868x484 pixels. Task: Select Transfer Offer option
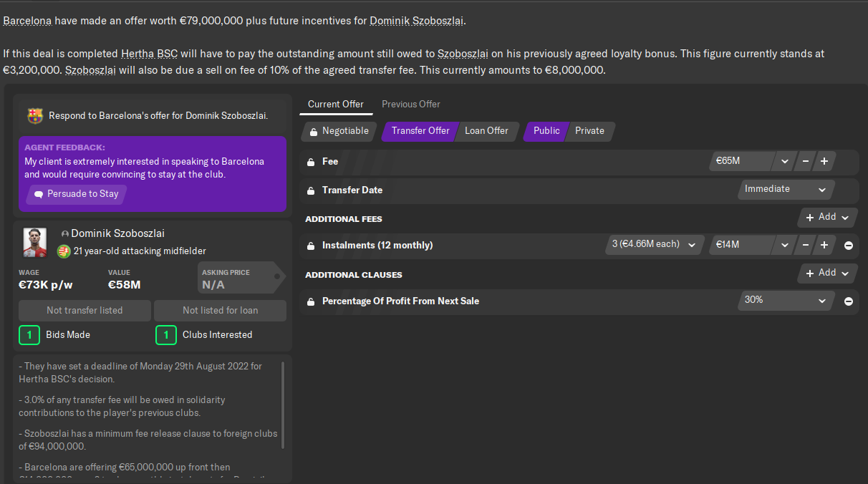point(420,131)
